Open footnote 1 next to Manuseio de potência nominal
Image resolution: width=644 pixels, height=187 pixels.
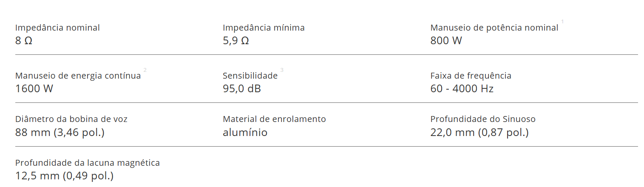pos(562,21)
